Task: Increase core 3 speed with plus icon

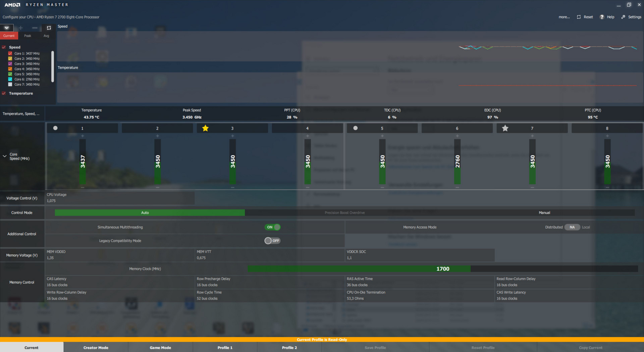Action: click(232, 136)
